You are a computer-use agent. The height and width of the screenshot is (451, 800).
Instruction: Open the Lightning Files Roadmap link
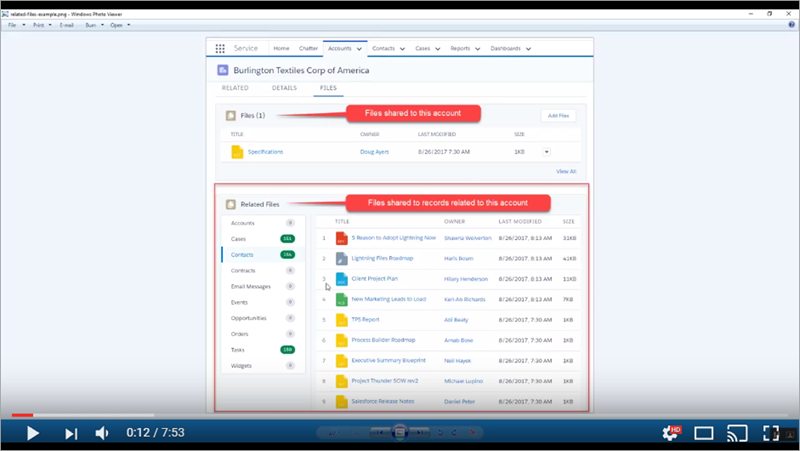click(x=382, y=258)
